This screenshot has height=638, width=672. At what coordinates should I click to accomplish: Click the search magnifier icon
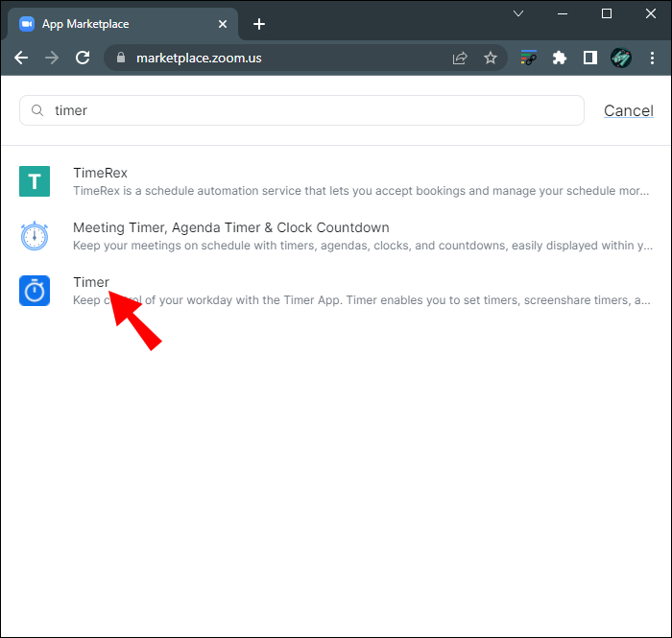[37, 110]
